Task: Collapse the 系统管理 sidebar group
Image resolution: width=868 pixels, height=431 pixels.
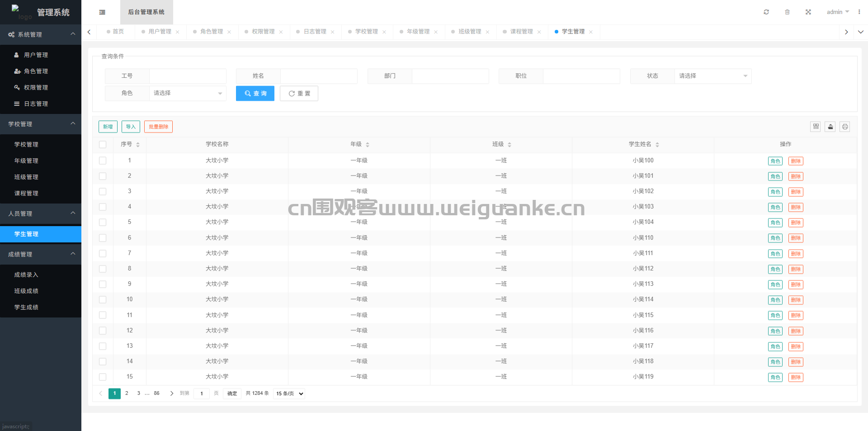Action: tap(41, 34)
